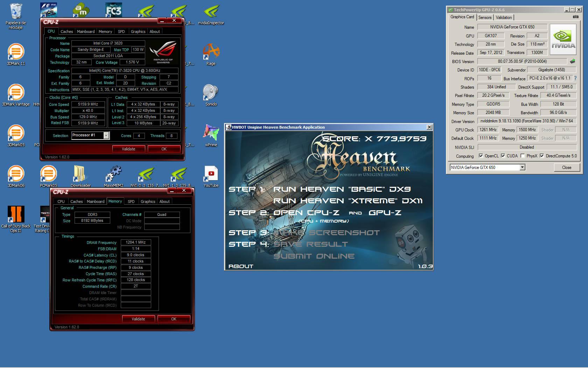The height and width of the screenshot is (368, 588).
Task: Click the GPU-Z BIOS save chip icon
Action: pos(573,61)
